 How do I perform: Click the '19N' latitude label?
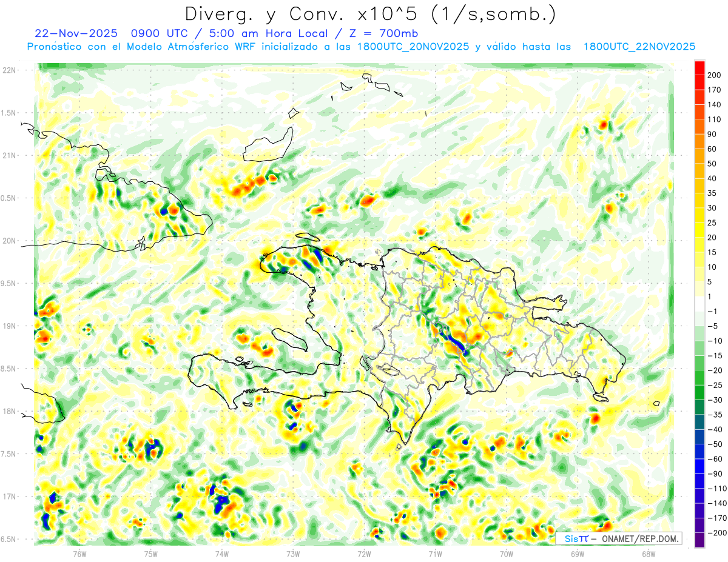[8, 326]
